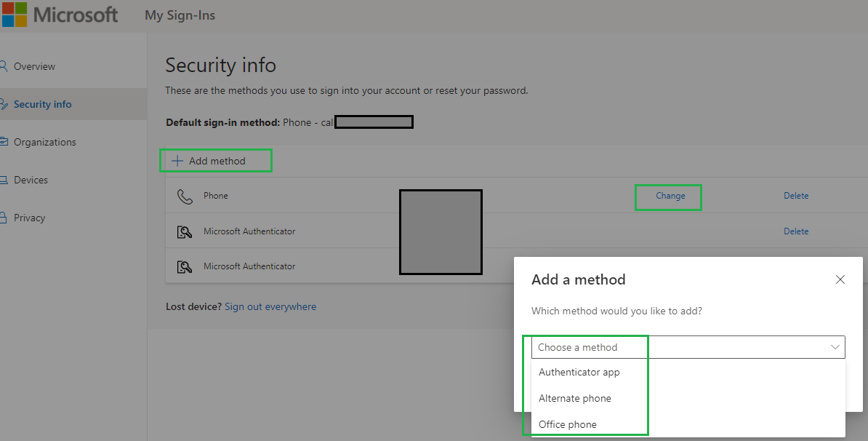Viewport: 868px width, 441px height.
Task: Click the Devices laptop icon
Action: pos(4,180)
